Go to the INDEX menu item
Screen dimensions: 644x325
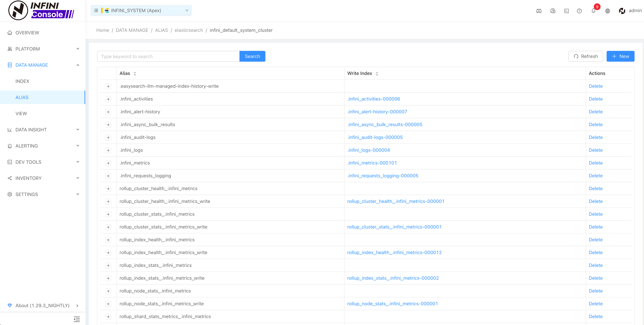22,81
